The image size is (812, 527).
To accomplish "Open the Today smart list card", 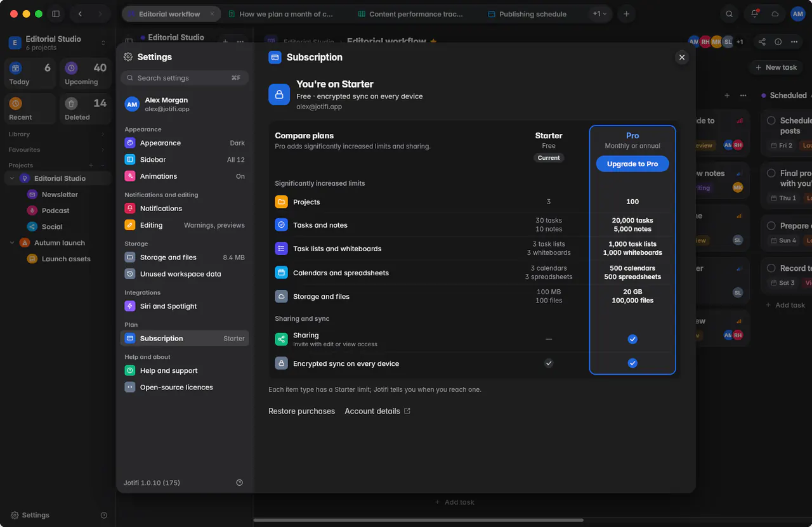I will pos(30,74).
